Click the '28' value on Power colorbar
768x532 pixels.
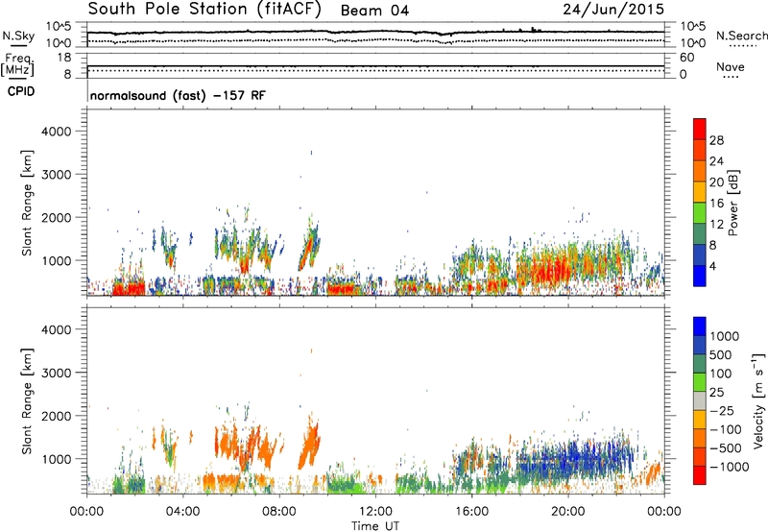pyautogui.click(x=716, y=140)
